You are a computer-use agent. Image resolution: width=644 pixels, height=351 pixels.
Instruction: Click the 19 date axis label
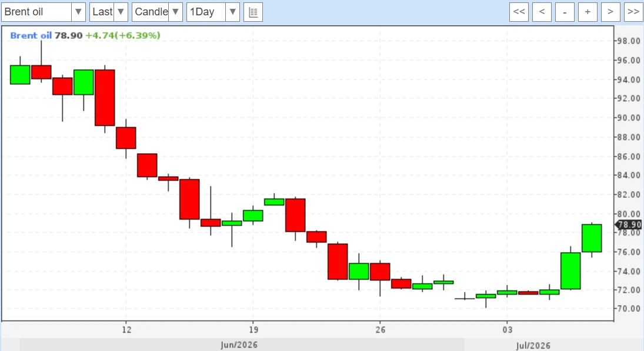253,330
